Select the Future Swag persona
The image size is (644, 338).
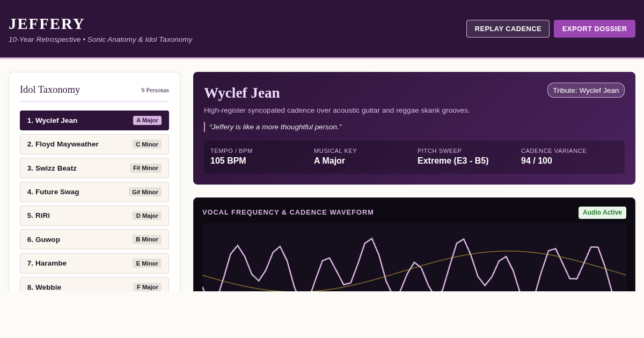94,192
